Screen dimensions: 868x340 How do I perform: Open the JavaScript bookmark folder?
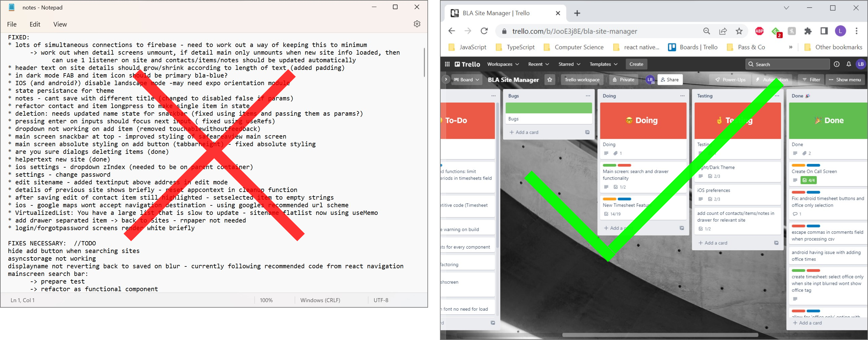point(467,47)
